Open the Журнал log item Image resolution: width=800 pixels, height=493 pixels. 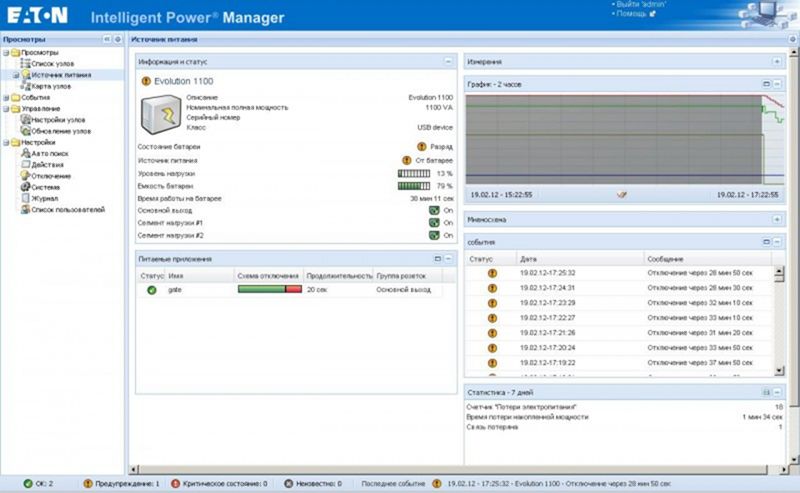coord(44,198)
